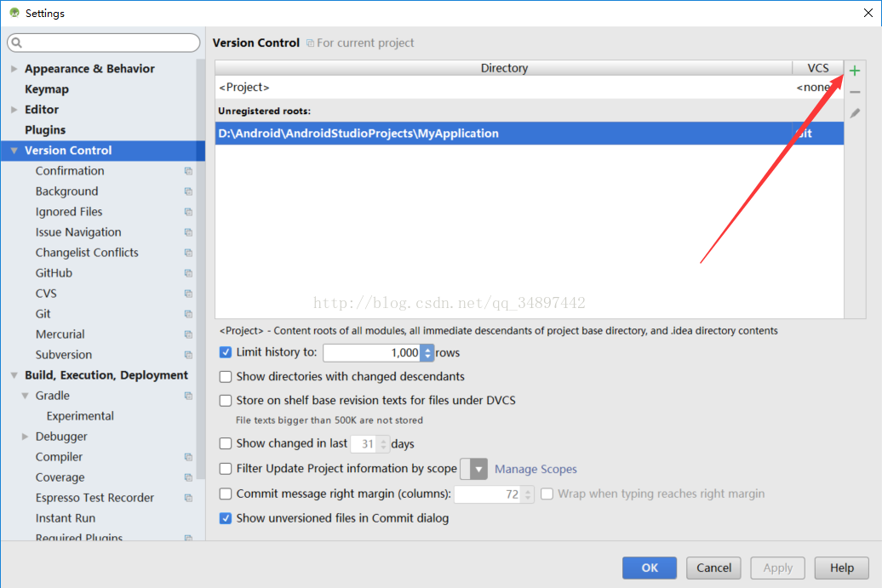The height and width of the screenshot is (588, 882).
Task: Select the <Project> directory row
Action: tap(530, 87)
